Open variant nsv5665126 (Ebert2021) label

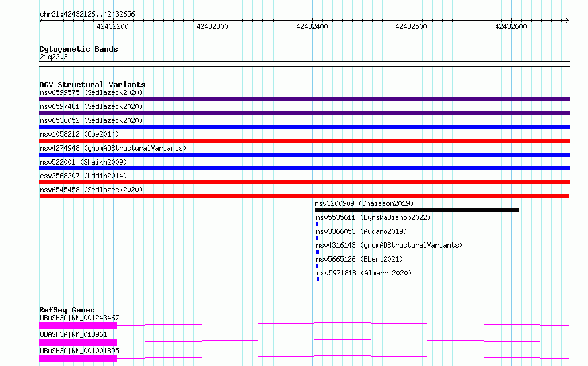click(359, 259)
